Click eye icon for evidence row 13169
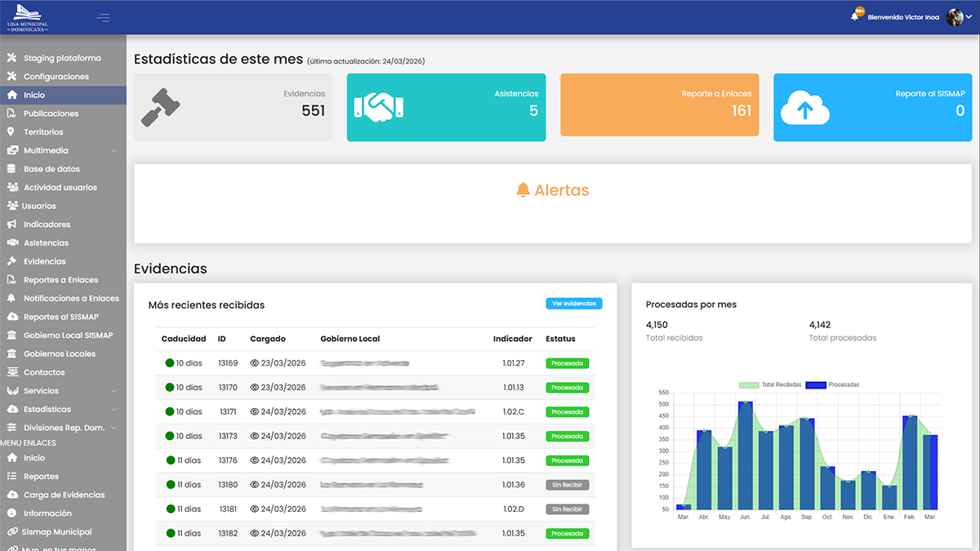Viewport: 980px width, 551px height. 254,363
